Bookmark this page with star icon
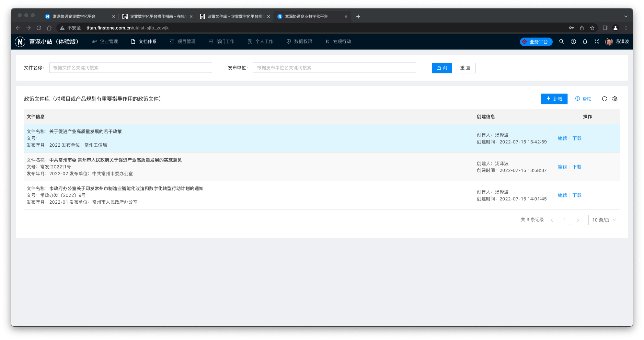Screen dimensions: 644x340 click(x=592, y=28)
